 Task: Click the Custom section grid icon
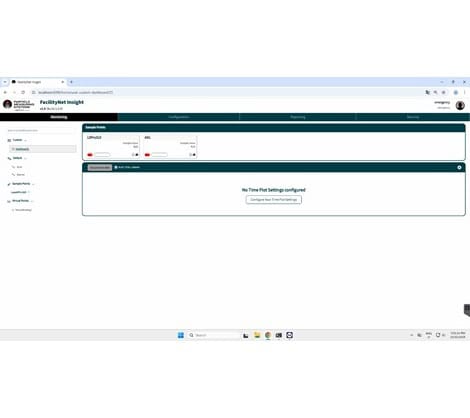(x=9, y=140)
